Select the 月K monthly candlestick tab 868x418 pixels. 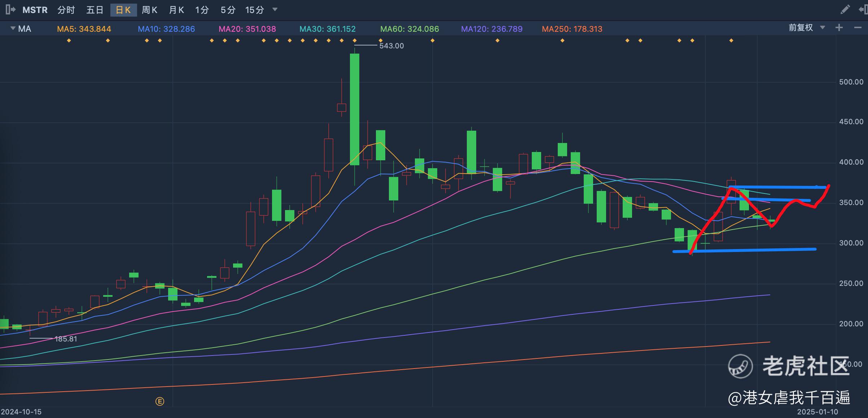(176, 10)
